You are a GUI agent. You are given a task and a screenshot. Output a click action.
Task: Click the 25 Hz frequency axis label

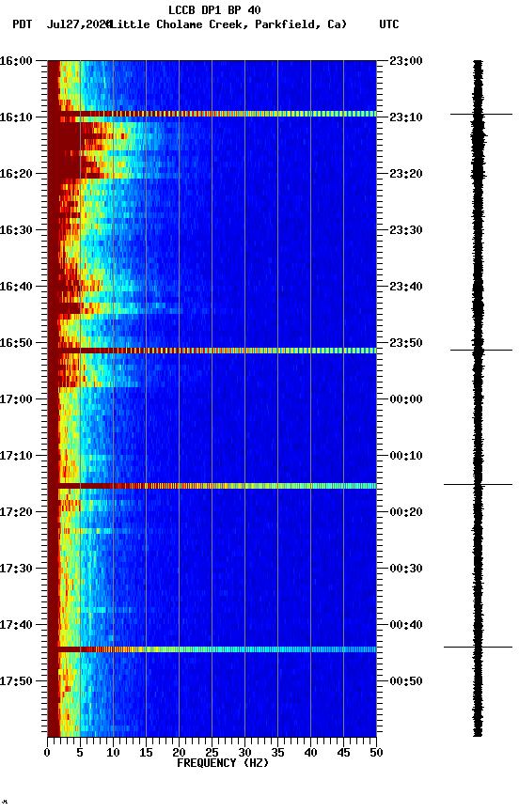click(212, 753)
